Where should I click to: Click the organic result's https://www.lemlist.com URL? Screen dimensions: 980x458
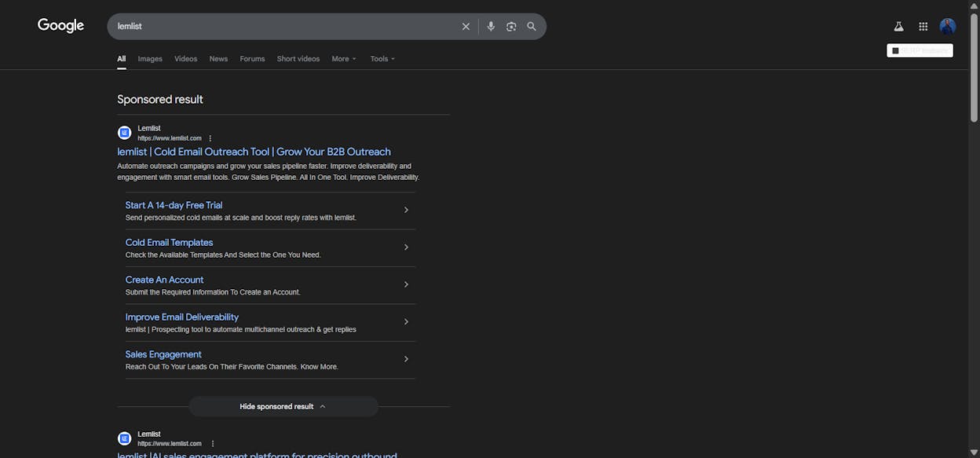170,444
